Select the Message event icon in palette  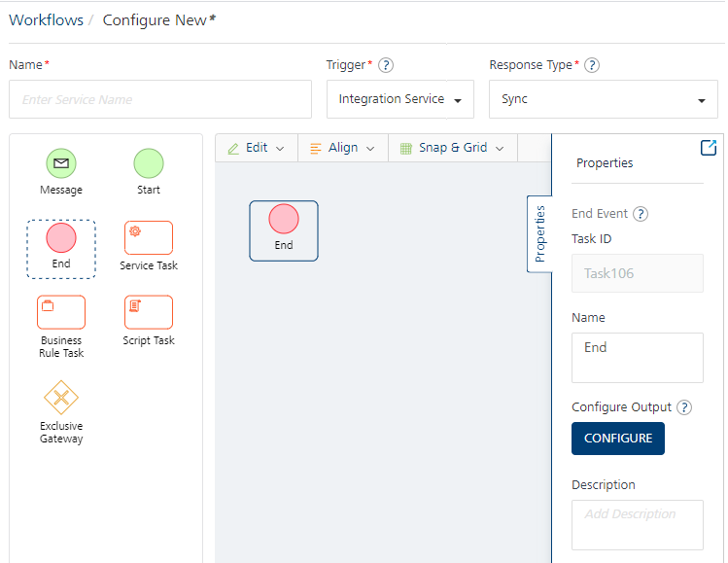61,163
